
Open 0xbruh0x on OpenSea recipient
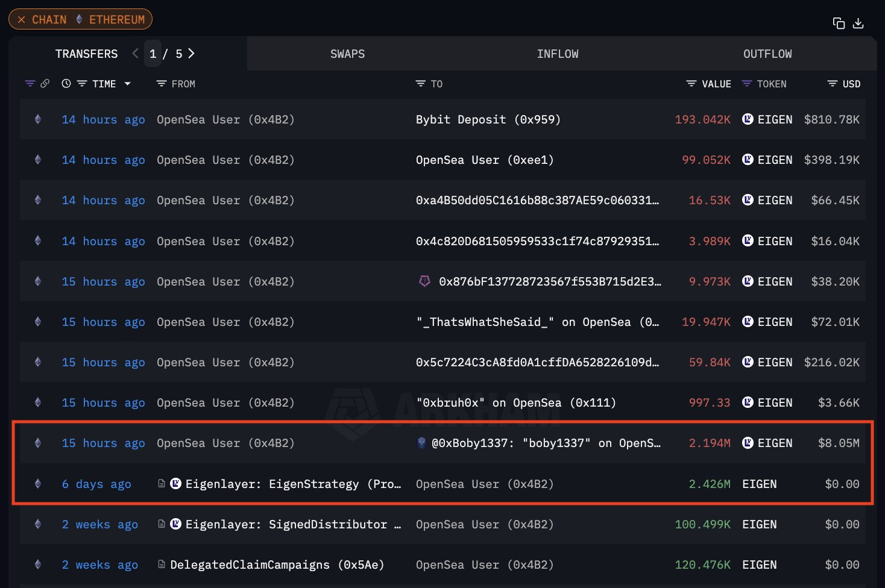(x=516, y=402)
